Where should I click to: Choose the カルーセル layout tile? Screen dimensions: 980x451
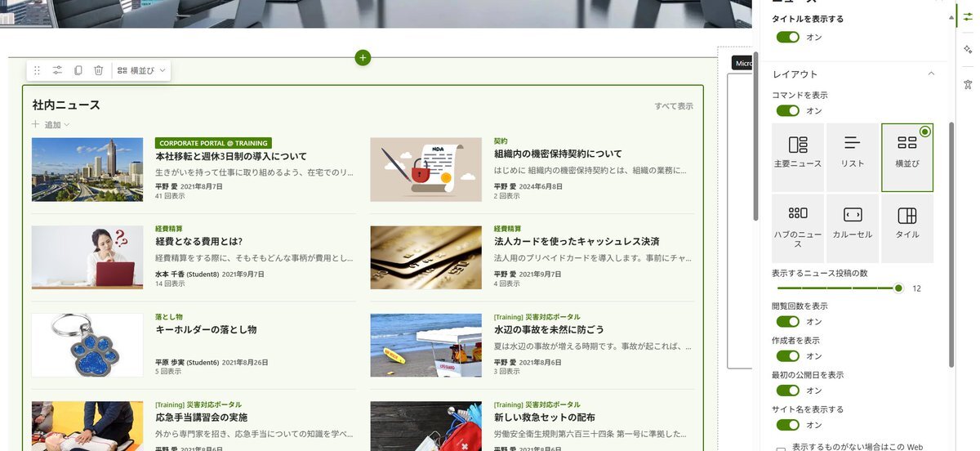[x=853, y=228]
